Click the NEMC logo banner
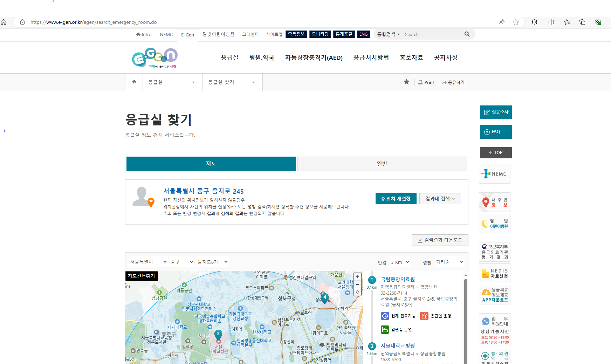The height and width of the screenshot is (364, 611). pyautogui.click(x=494, y=173)
